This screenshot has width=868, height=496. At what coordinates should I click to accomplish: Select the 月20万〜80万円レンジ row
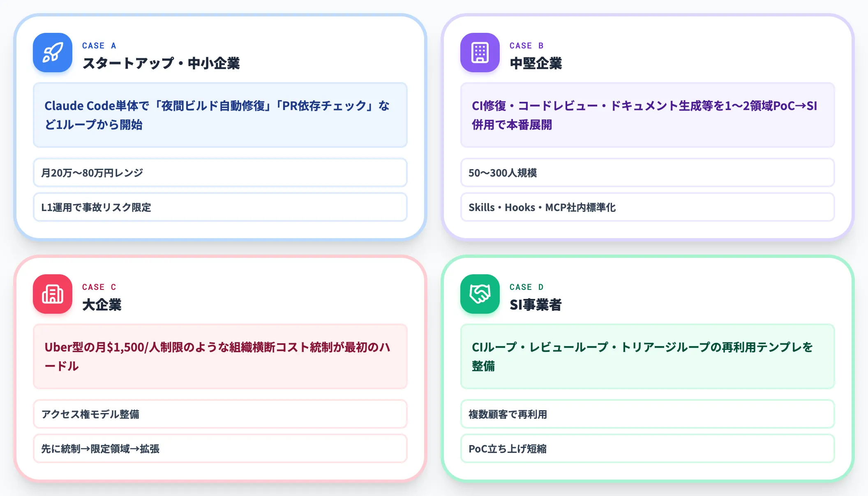[x=220, y=172]
